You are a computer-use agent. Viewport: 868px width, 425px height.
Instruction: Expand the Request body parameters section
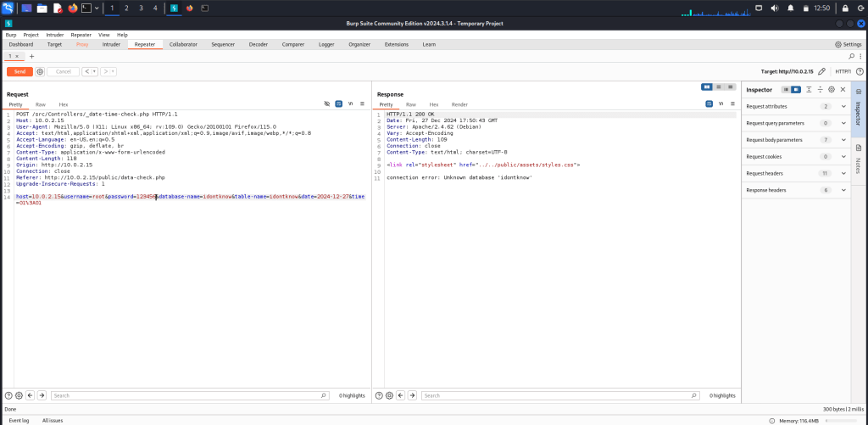(843, 139)
